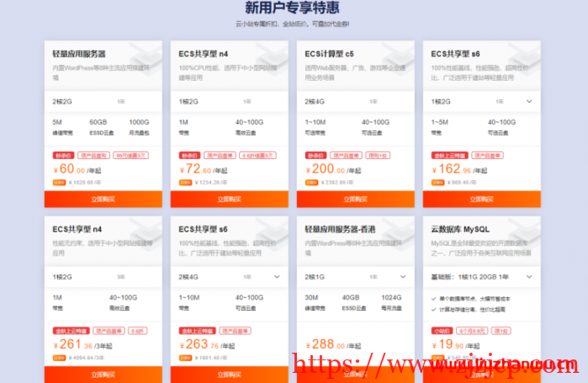Click the 2核2G spec row on 轻量应用服务器 card
Screen dimensions: 588x383
point(103,102)
